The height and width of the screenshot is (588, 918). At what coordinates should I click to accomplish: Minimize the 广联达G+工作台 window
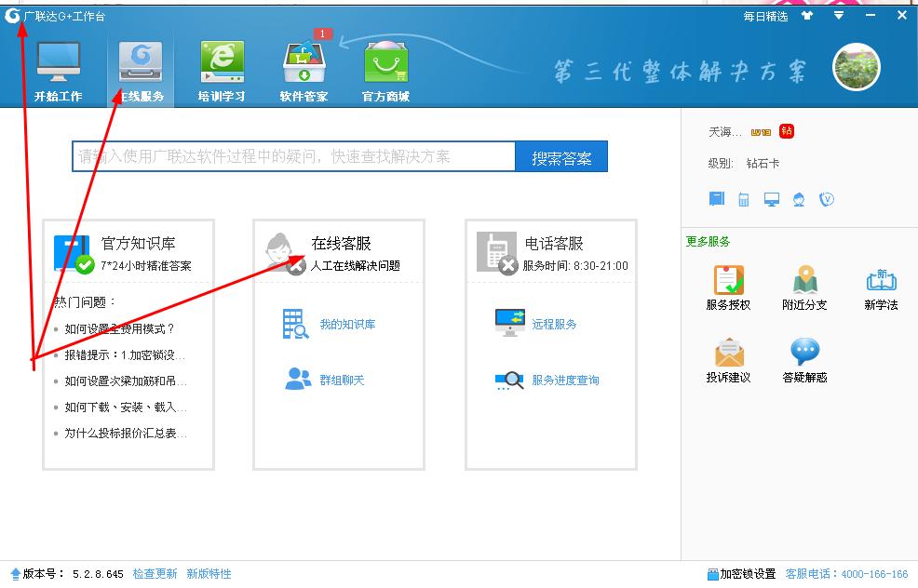pos(871,16)
